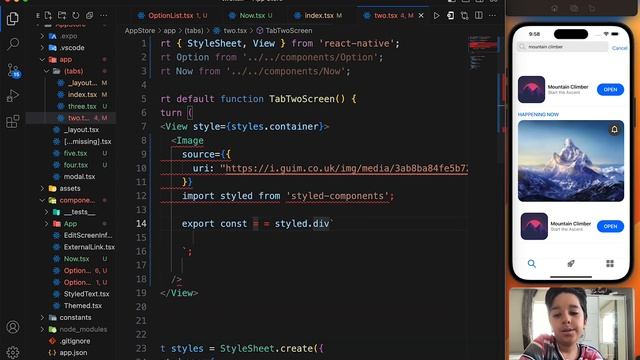
Task: Click AppStore in the breadcrumb
Action: click(140, 31)
